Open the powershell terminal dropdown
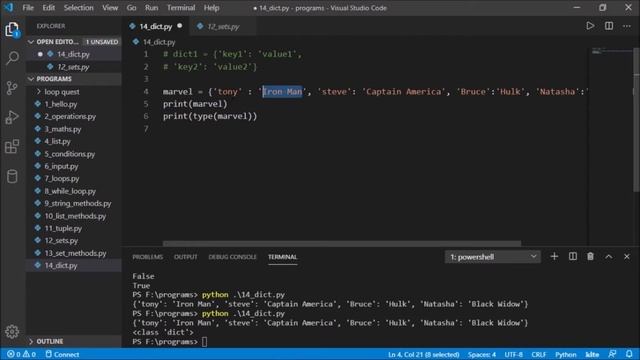 pyautogui.click(x=492, y=257)
